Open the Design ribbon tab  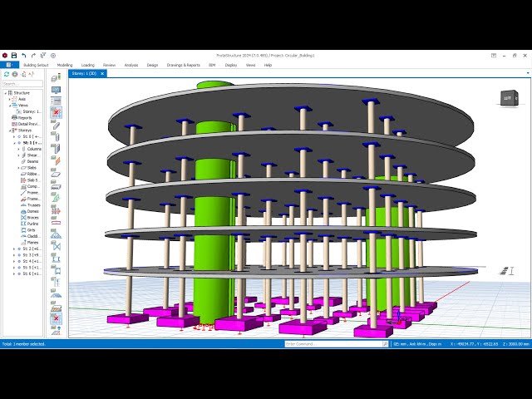(x=152, y=65)
